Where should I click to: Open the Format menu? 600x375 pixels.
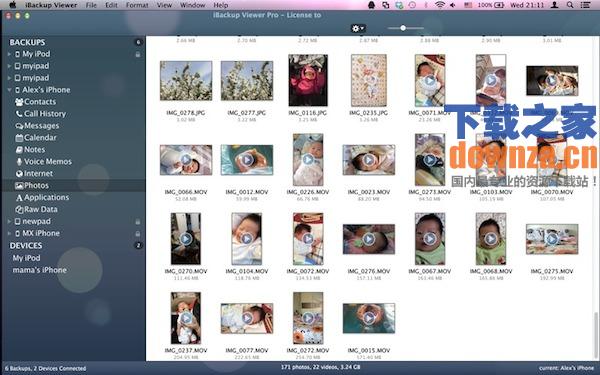click(x=137, y=5)
